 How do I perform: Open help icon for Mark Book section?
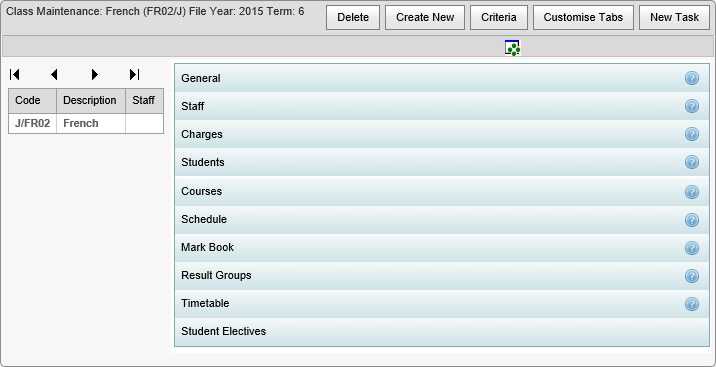[x=692, y=248]
